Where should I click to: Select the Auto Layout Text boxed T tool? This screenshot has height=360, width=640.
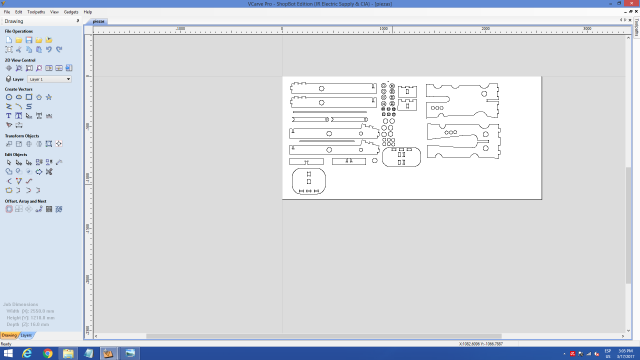(19, 116)
